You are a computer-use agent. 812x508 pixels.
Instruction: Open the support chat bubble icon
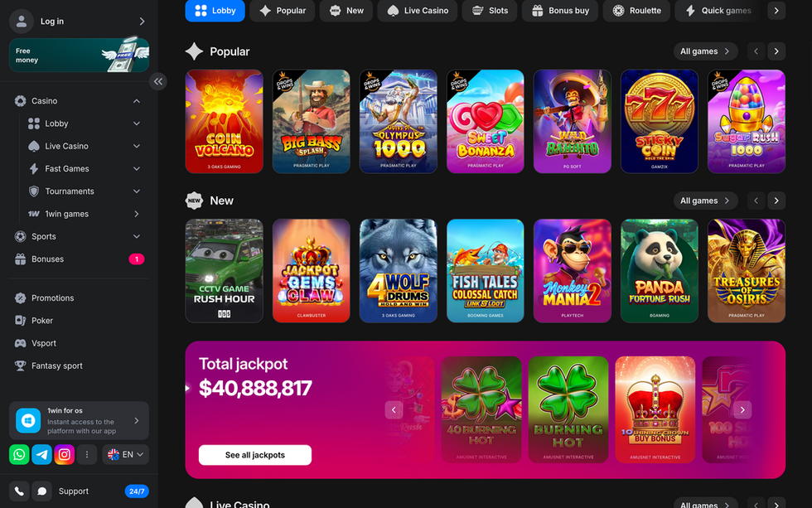[42, 491]
